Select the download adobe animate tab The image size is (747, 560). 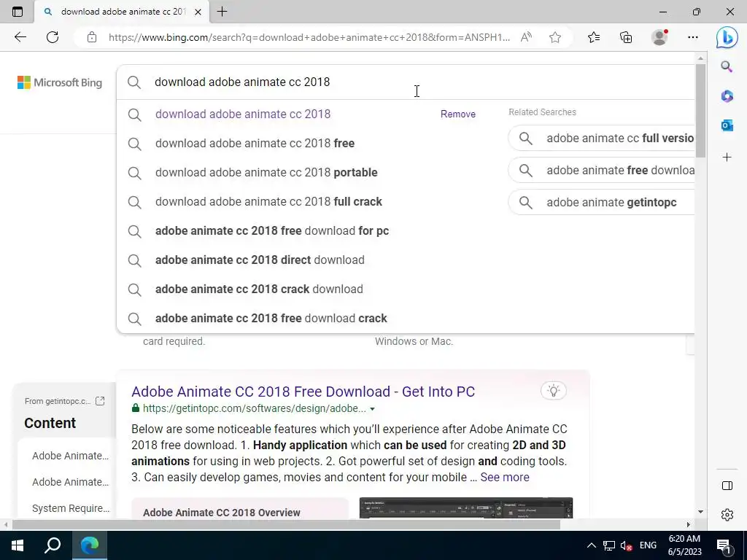(x=122, y=12)
